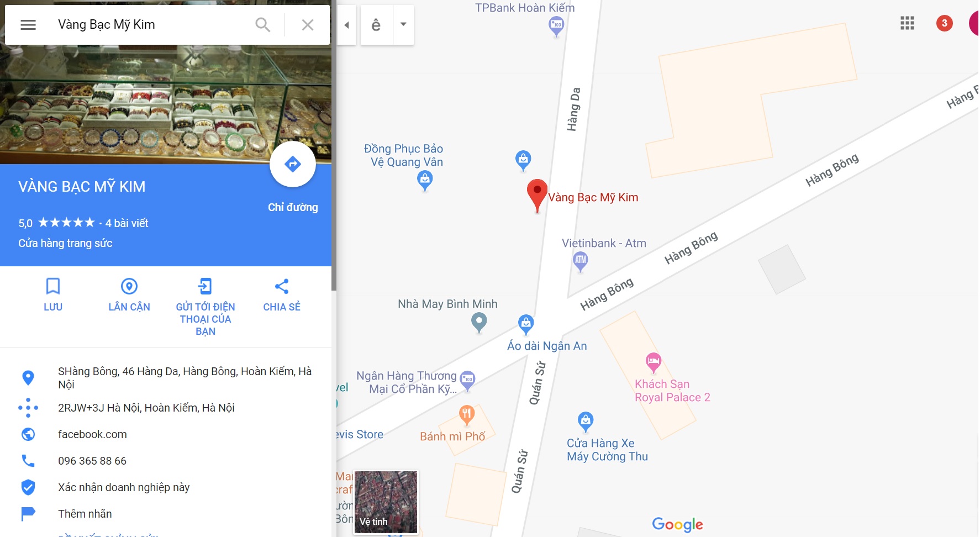980x537 pixels.
Task: Switch to Vệ tinh satellite view
Action: click(386, 502)
